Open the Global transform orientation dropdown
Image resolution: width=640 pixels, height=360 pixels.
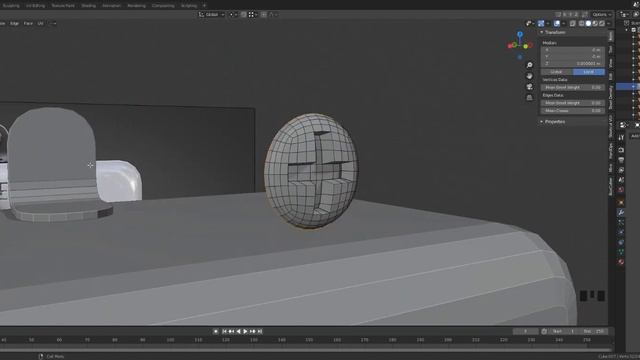coord(211,15)
